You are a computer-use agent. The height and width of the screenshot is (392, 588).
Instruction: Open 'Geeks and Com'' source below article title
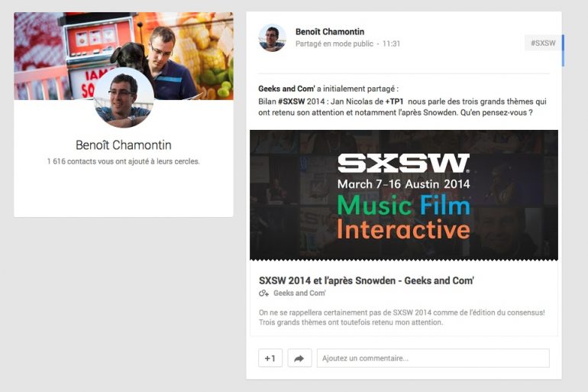[299, 293]
